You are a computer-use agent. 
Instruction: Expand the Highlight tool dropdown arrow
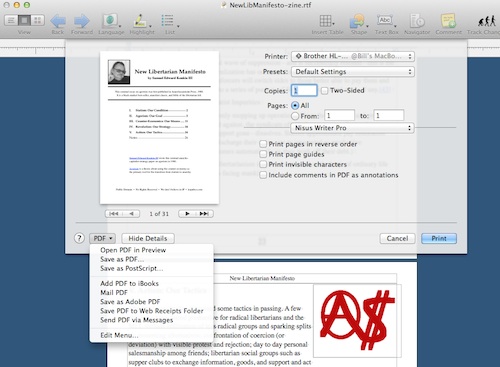tap(150, 26)
